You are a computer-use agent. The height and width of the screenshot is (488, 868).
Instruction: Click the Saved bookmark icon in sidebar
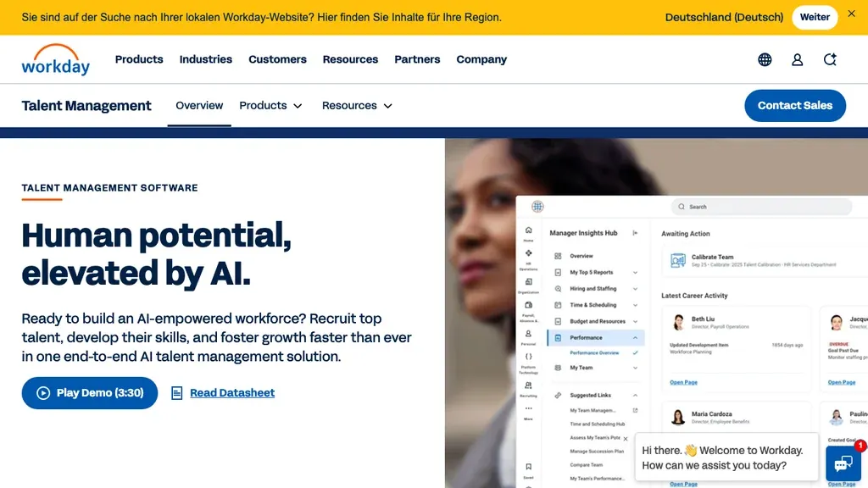point(529,467)
